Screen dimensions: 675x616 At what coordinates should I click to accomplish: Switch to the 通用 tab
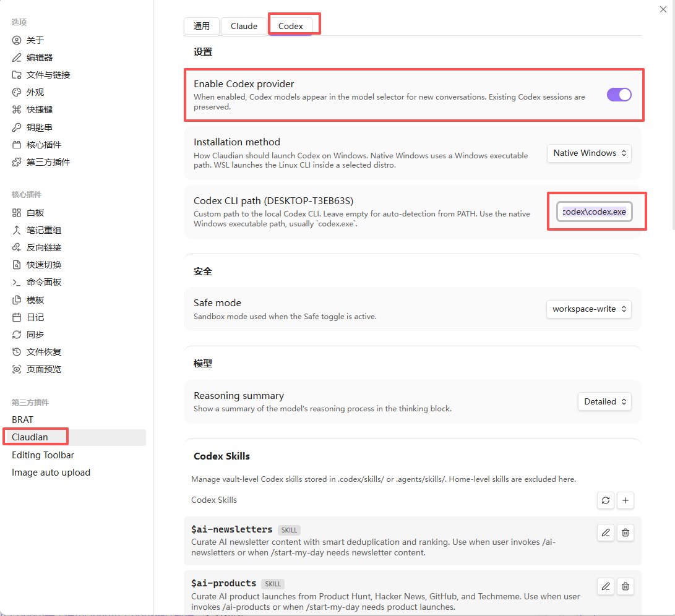(x=202, y=26)
